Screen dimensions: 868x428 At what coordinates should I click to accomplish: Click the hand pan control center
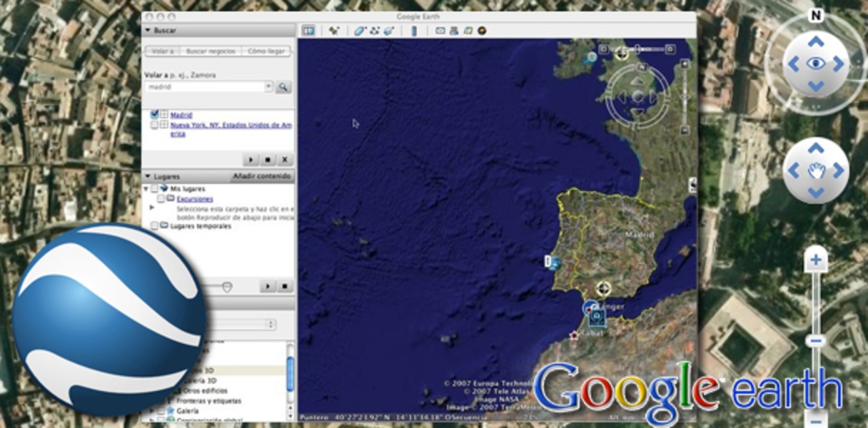click(x=815, y=171)
